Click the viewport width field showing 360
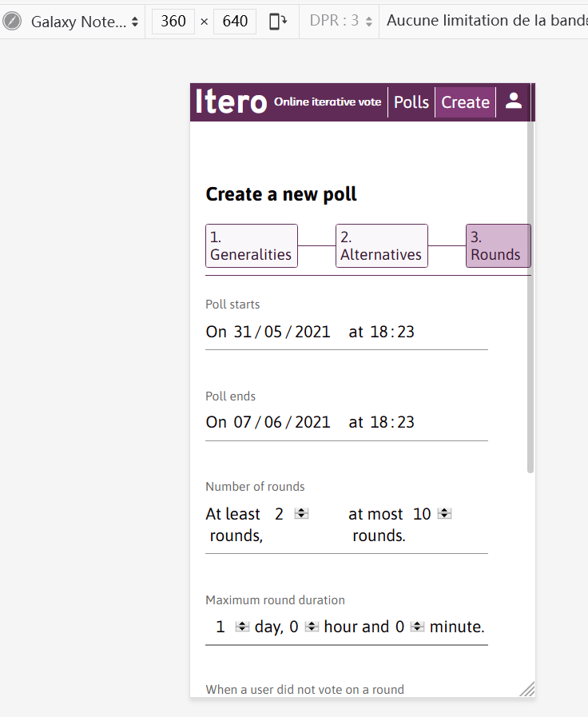The width and height of the screenshot is (588, 717). pyautogui.click(x=173, y=22)
